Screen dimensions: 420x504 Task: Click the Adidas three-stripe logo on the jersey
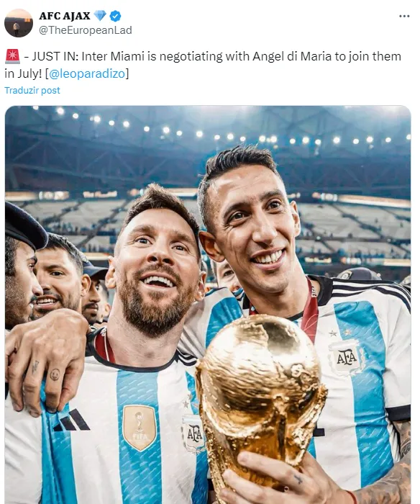tap(72, 420)
